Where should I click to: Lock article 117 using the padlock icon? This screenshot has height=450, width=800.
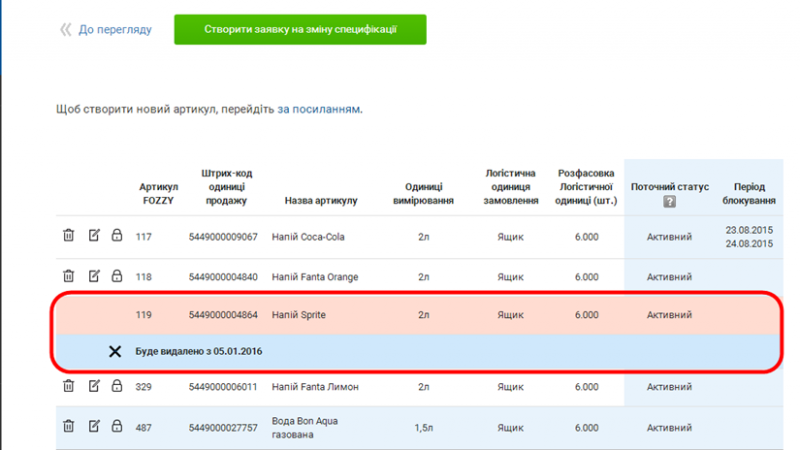click(116, 236)
